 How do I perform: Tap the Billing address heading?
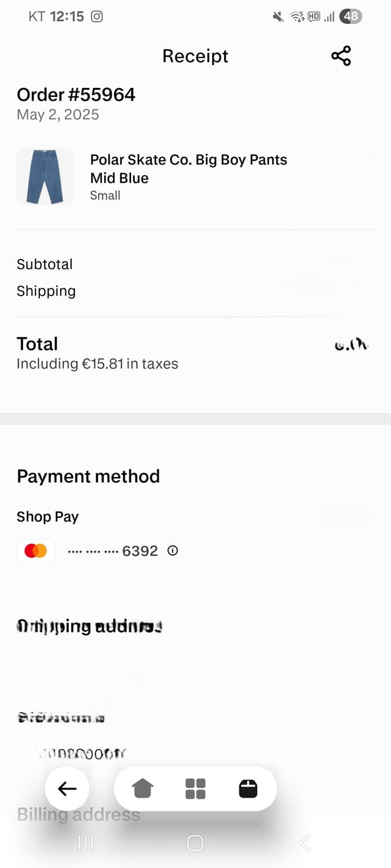point(78,815)
